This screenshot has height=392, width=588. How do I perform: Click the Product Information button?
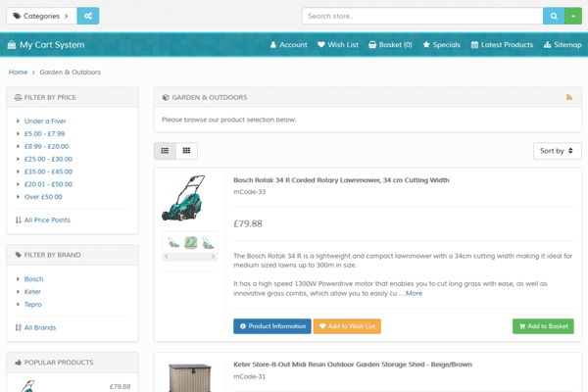click(271, 326)
